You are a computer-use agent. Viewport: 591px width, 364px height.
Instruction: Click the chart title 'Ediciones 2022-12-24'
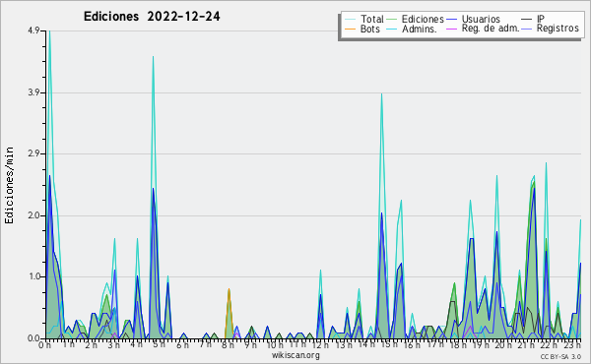tap(152, 17)
